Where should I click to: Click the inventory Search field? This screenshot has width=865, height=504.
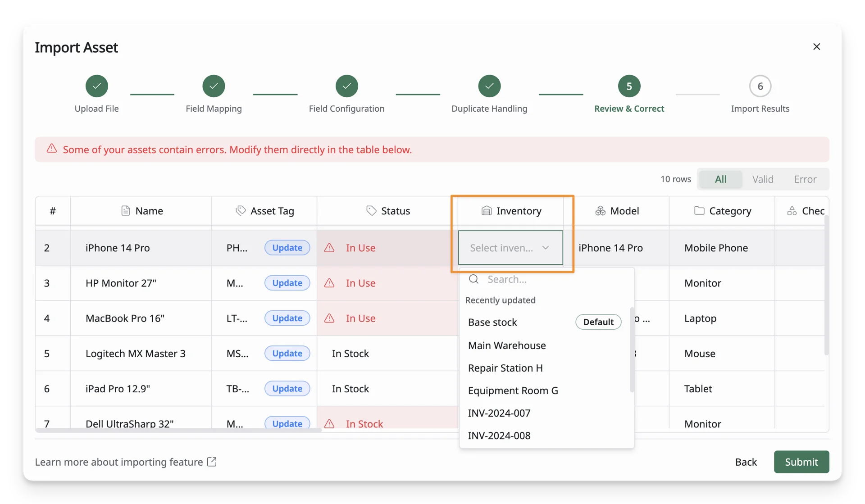[x=546, y=279]
